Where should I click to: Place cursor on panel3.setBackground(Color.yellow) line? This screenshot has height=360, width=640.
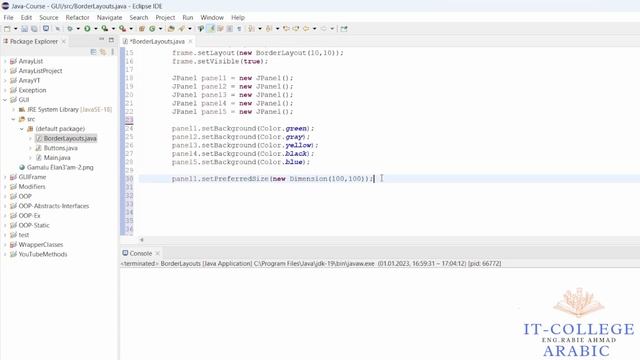point(244,145)
